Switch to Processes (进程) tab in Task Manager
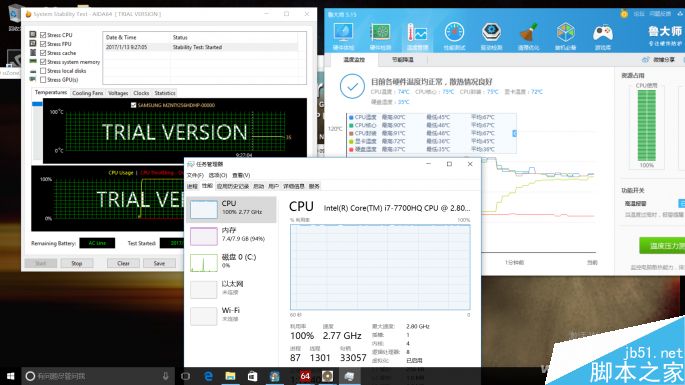Viewport: 685px width, 385px height. point(192,186)
